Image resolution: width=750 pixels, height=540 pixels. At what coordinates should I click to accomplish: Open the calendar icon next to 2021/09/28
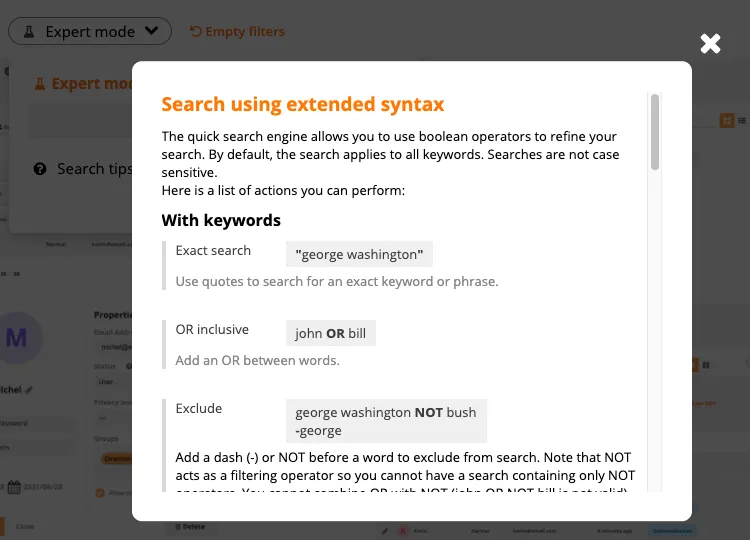(x=15, y=487)
